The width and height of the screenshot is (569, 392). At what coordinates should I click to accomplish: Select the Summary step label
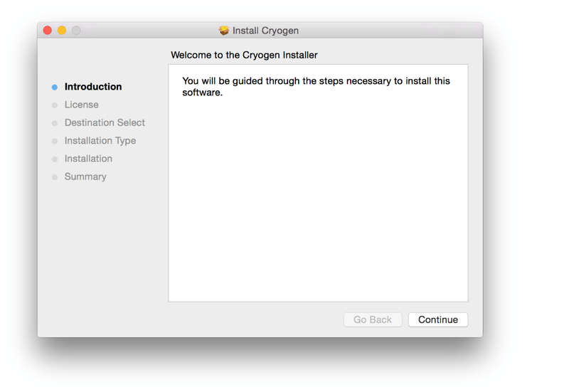(85, 176)
